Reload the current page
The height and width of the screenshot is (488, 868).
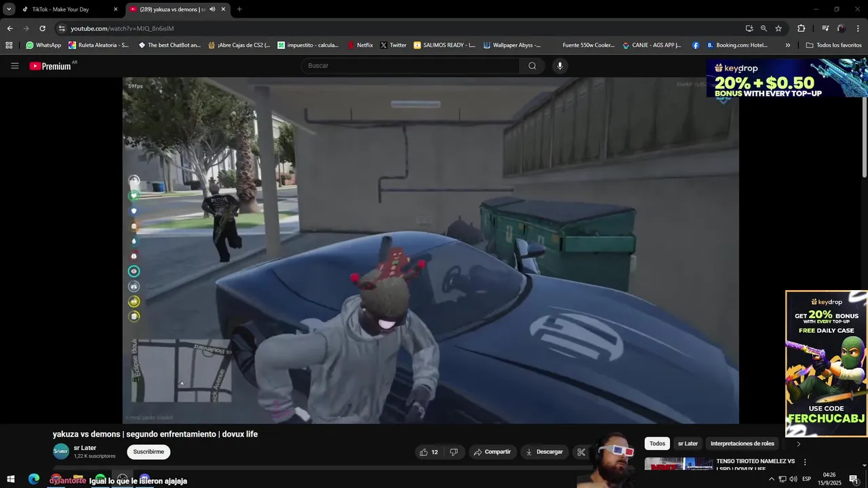tap(42, 28)
